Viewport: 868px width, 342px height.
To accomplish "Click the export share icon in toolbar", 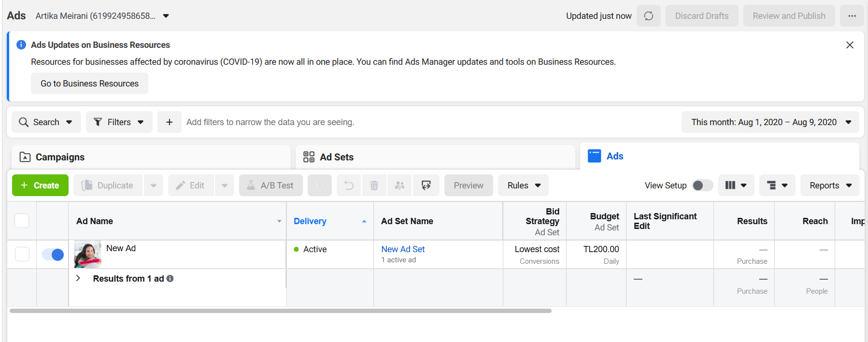I will (426, 185).
